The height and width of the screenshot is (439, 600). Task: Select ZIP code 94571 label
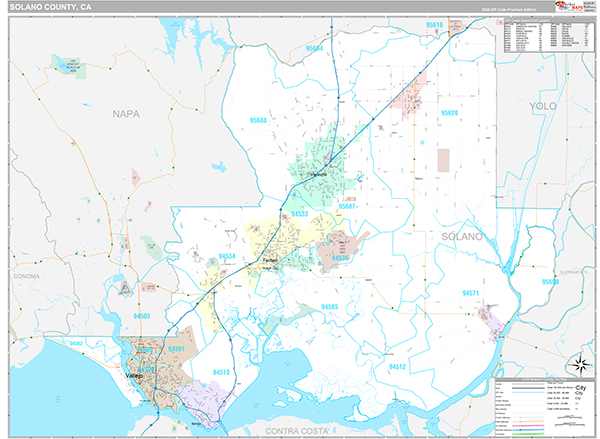(x=472, y=292)
